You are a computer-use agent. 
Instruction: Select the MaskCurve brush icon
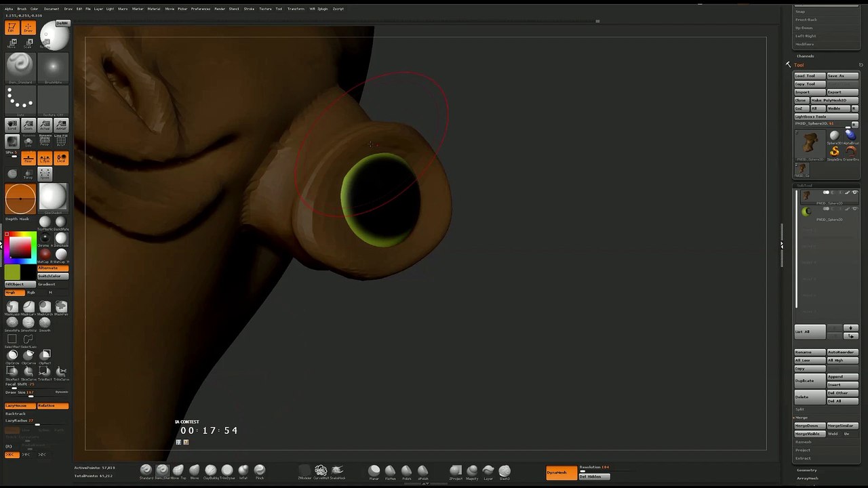click(28, 308)
